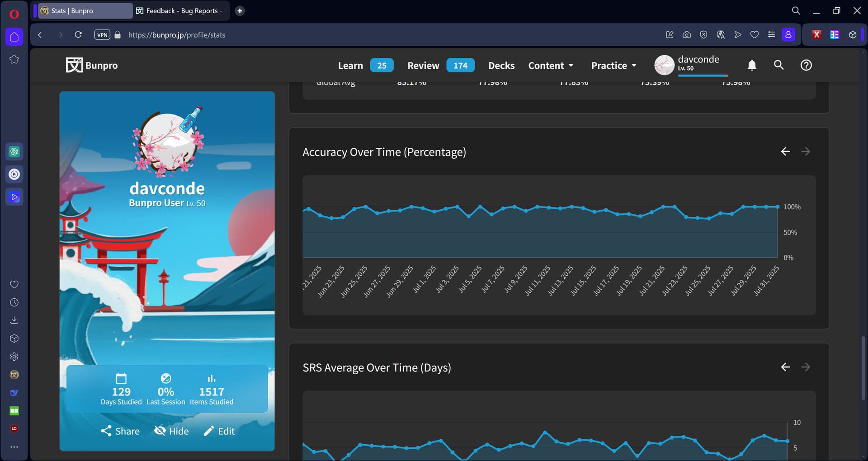Click the 0% Last Session stat
The width and height of the screenshot is (868, 461).
[x=166, y=390]
